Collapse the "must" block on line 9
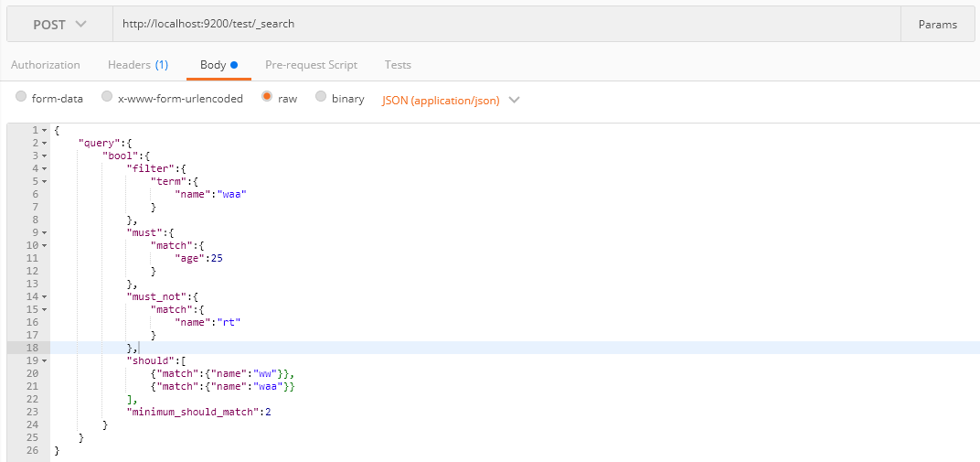 [45, 232]
